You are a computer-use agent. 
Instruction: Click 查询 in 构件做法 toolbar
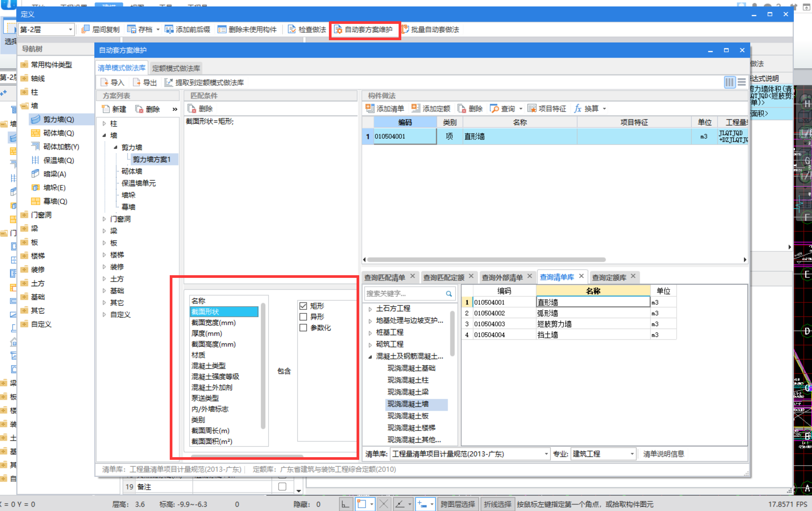(x=502, y=108)
